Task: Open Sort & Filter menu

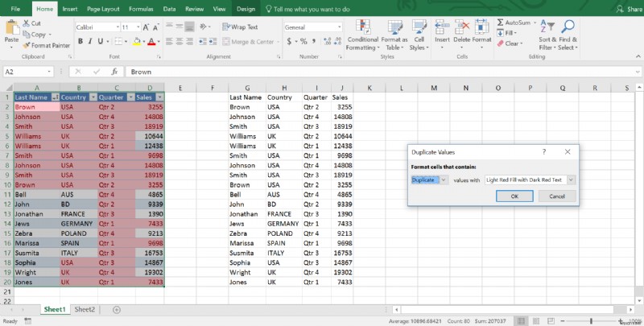Action: [547, 35]
